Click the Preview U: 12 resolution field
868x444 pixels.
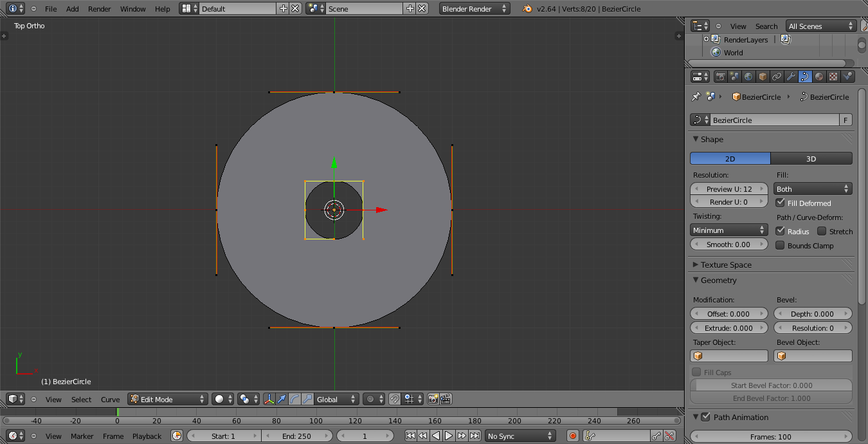[729, 189]
